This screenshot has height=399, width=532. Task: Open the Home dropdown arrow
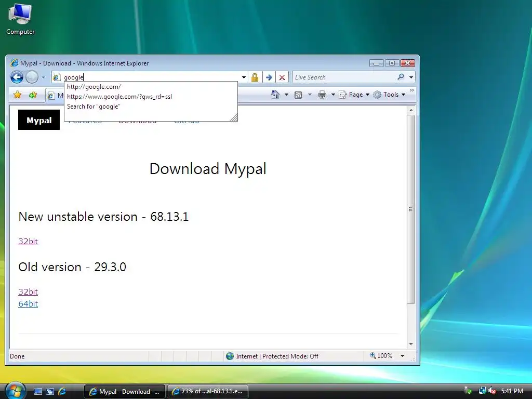(286, 95)
